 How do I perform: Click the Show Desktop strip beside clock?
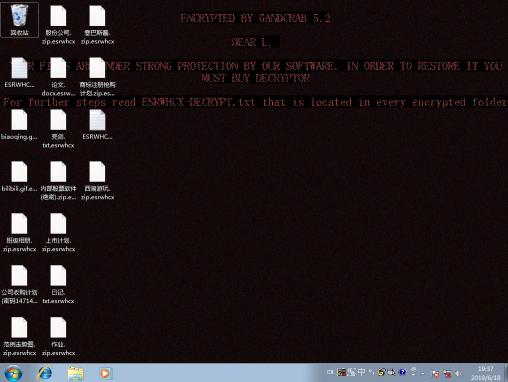click(505, 373)
